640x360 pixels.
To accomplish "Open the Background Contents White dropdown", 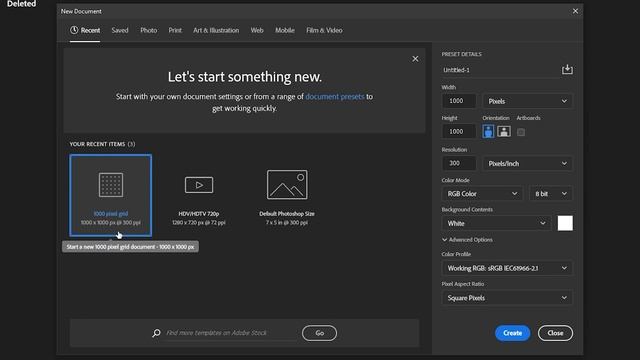I will (496, 223).
